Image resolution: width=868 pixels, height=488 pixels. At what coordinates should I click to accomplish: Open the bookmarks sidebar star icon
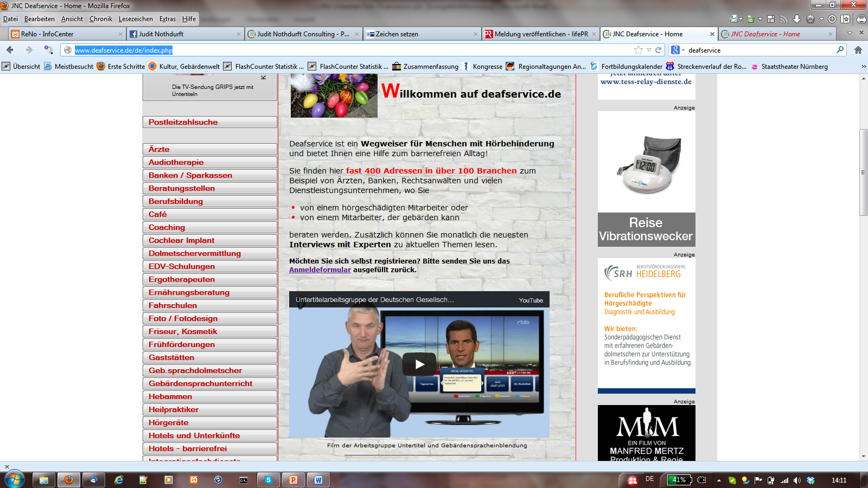(845, 19)
